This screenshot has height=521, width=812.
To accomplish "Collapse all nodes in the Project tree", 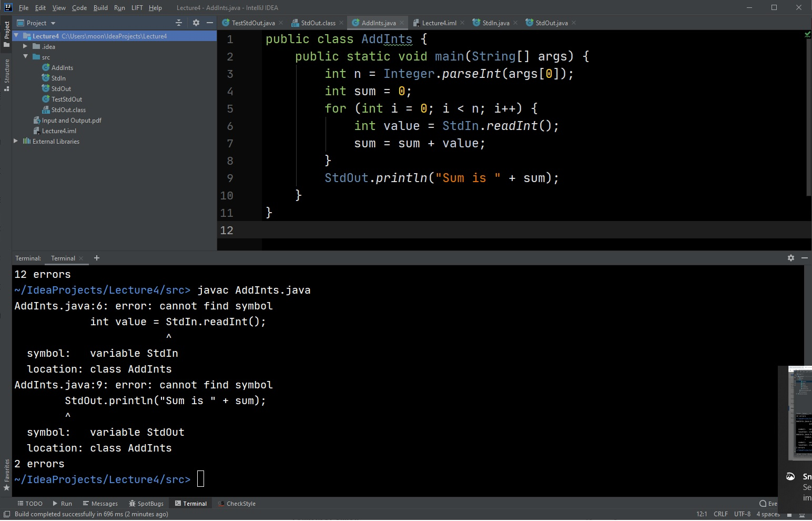I will (x=179, y=23).
